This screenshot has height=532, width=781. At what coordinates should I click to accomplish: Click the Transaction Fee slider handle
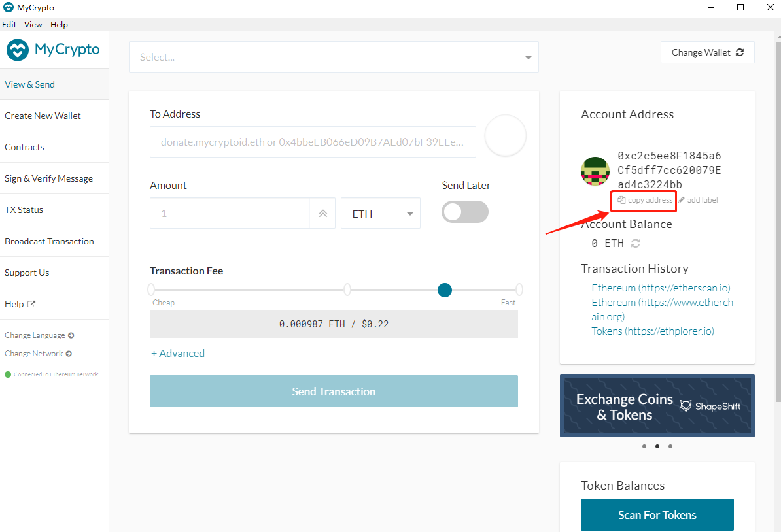point(445,290)
